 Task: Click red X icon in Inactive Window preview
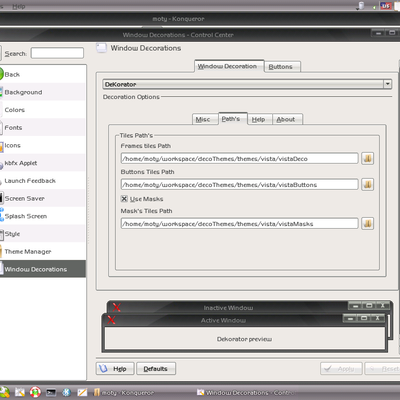coord(116,307)
